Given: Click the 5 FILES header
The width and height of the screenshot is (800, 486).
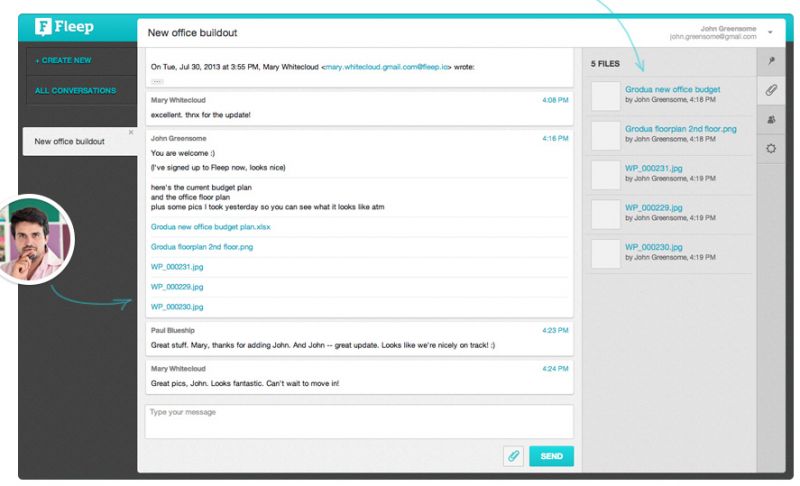Looking at the screenshot, I should (x=605, y=64).
